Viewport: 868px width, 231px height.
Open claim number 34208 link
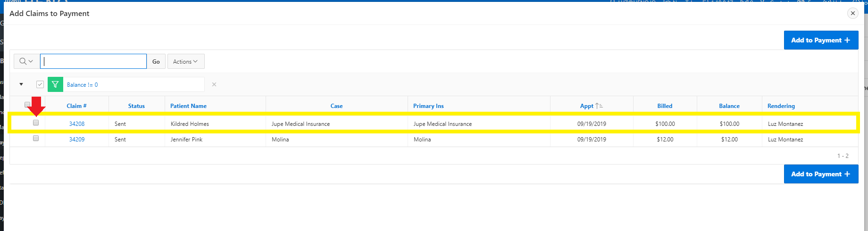coord(77,124)
